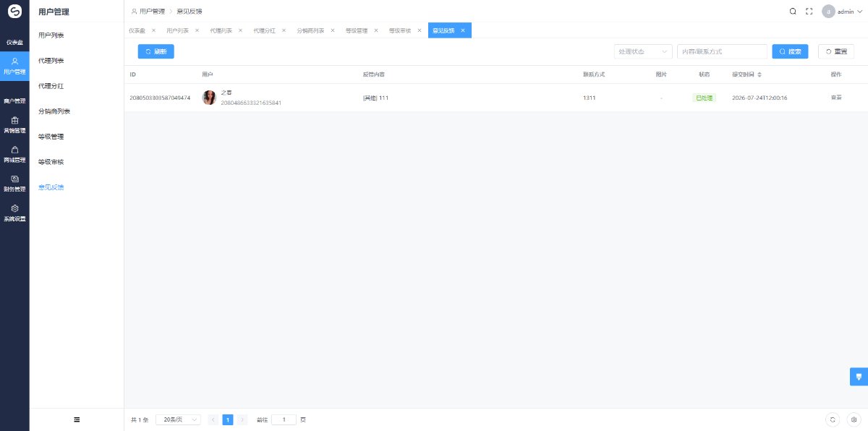
Task: Click user avatar thumbnail of 之喜
Action: point(209,98)
